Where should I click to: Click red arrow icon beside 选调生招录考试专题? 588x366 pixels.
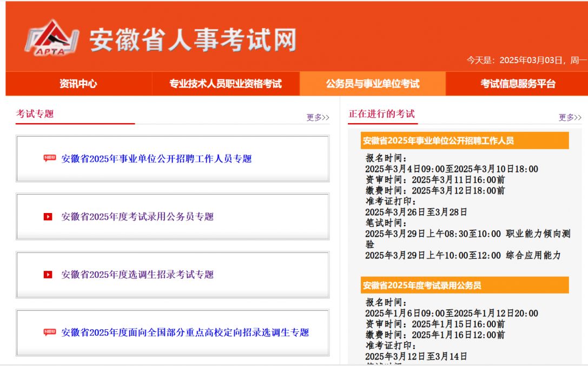(x=48, y=275)
